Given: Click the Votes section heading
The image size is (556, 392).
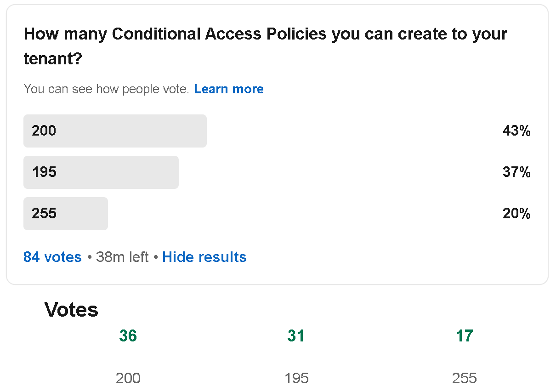Looking at the screenshot, I should pos(71,310).
